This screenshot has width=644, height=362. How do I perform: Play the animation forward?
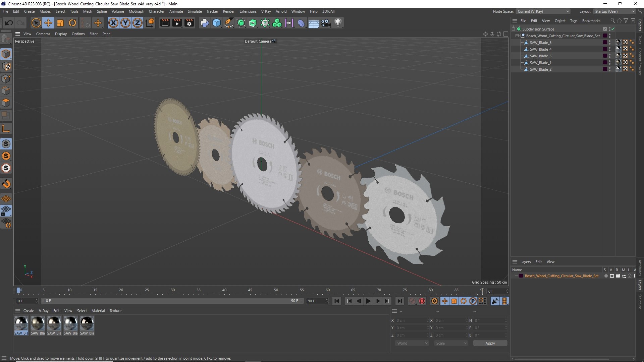(368, 301)
